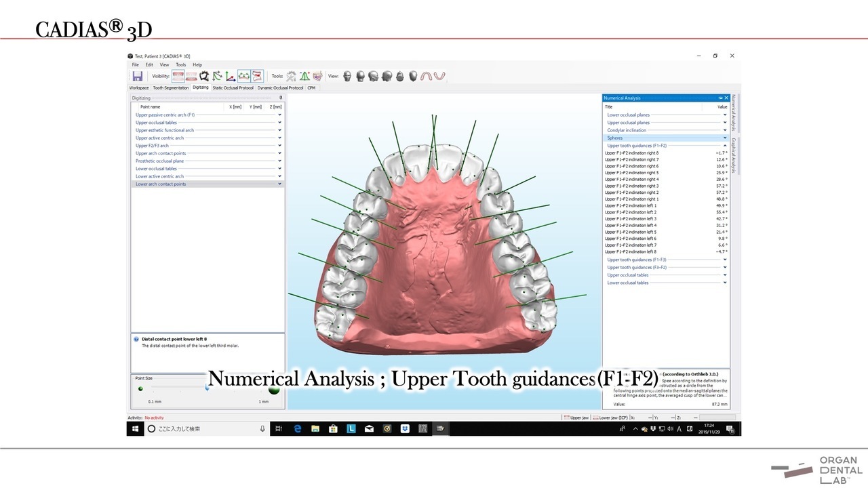This screenshot has height=488, width=868.
Task: Open the Dynamic Occlusal Protocol tab
Action: pos(280,87)
